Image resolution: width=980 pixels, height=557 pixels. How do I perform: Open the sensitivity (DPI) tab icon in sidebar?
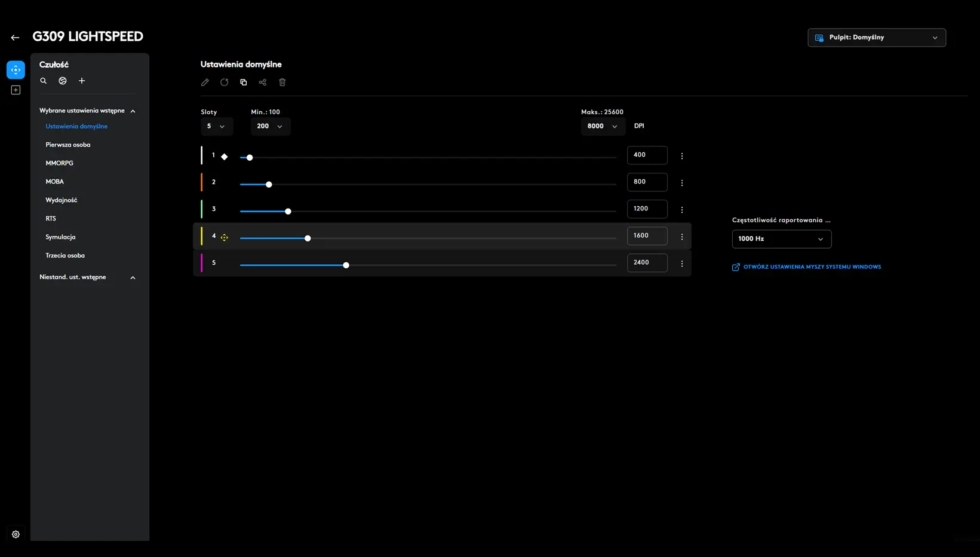coord(16,70)
